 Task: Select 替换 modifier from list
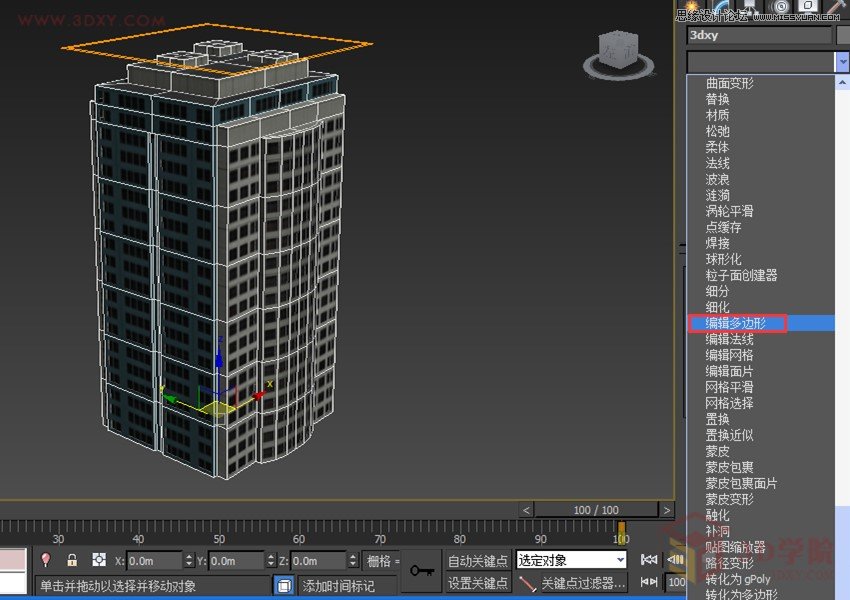[x=717, y=99]
